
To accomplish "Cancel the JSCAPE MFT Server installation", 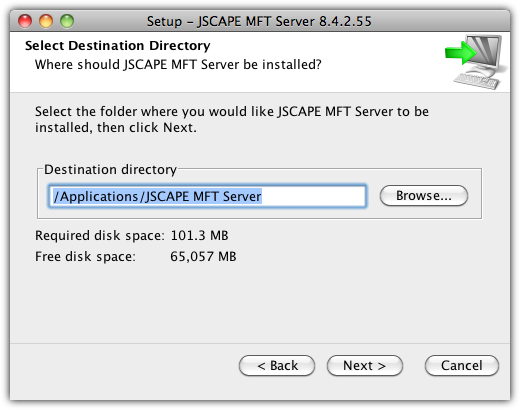I will click(462, 366).
